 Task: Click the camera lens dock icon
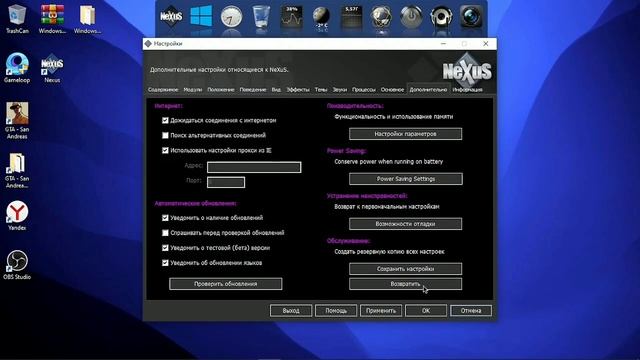(x=471, y=17)
